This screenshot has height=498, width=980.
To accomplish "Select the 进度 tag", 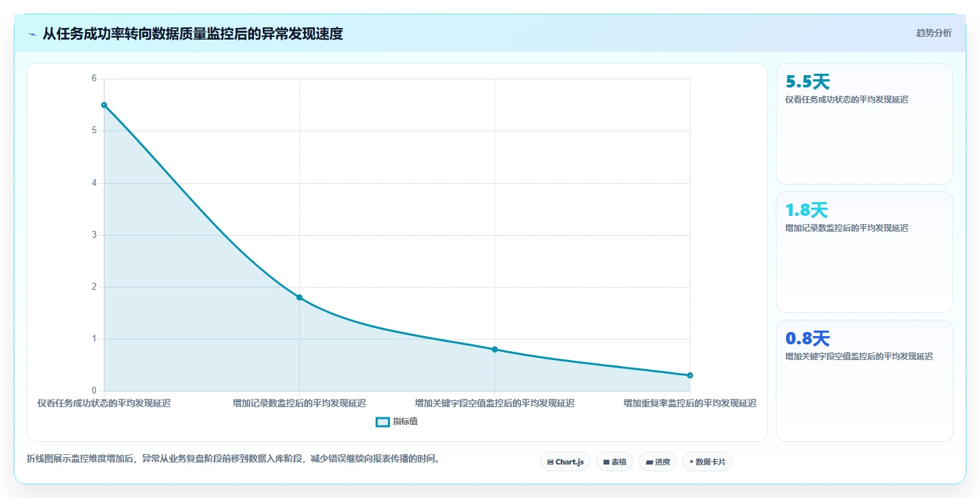I will tap(658, 462).
